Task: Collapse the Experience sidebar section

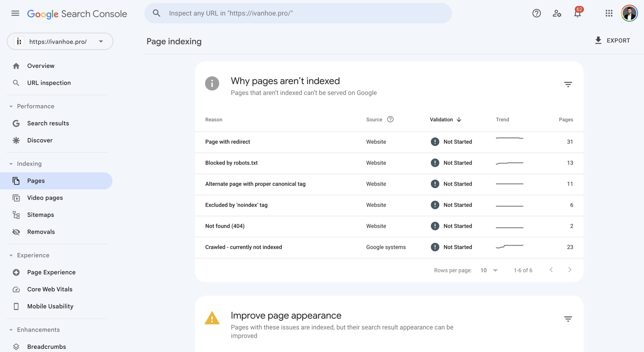Action: (11, 255)
